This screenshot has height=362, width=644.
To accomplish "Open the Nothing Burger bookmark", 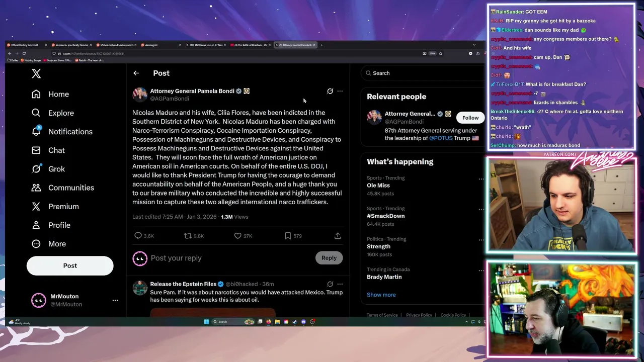I will pyautogui.click(x=31, y=60).
